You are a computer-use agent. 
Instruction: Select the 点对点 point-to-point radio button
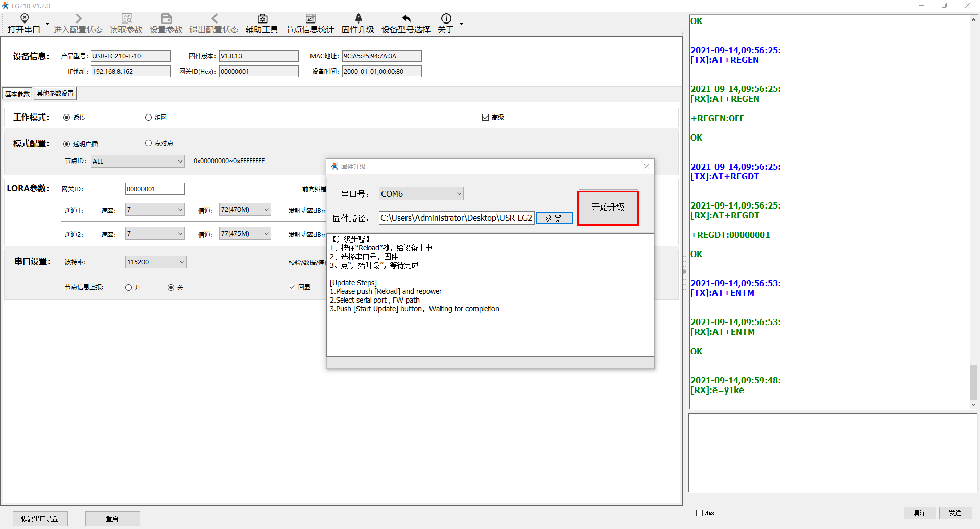(149, 143)
